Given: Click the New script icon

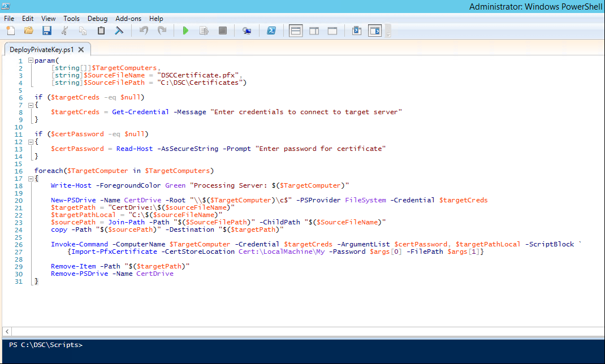Looking at the screenshot, I should pyautogui.click(x=11, y=31).
